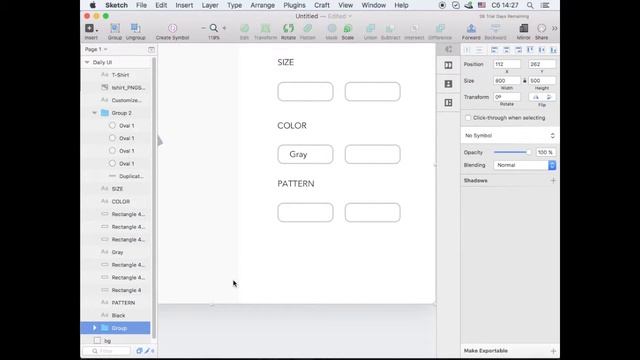Click the Backward arrange icon

495,28
